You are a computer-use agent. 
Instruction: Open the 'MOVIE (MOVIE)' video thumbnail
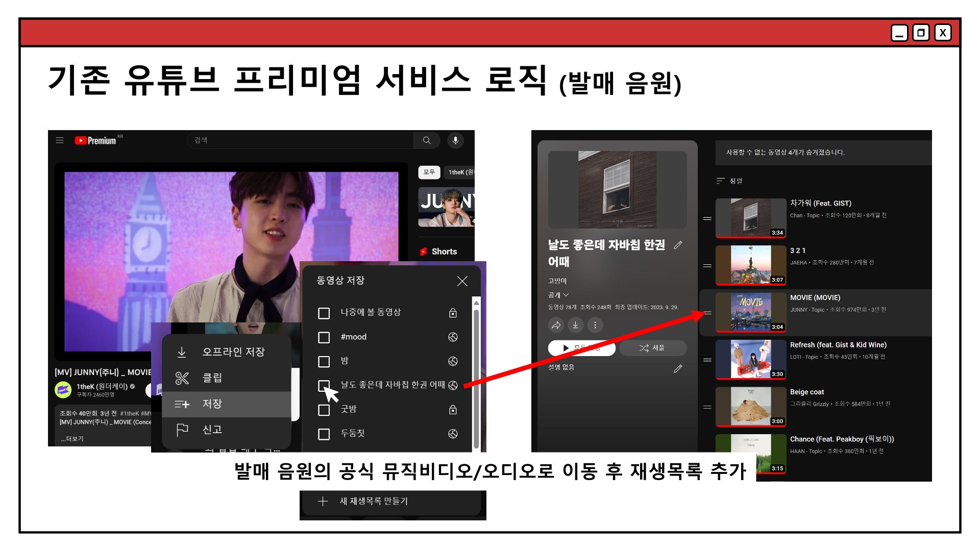click(751, 312)
